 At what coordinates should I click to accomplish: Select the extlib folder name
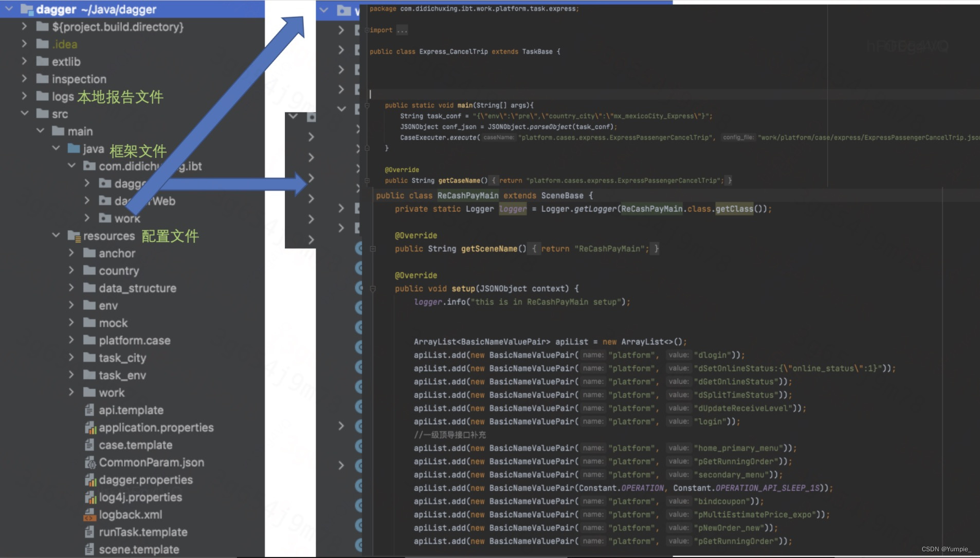66,62
